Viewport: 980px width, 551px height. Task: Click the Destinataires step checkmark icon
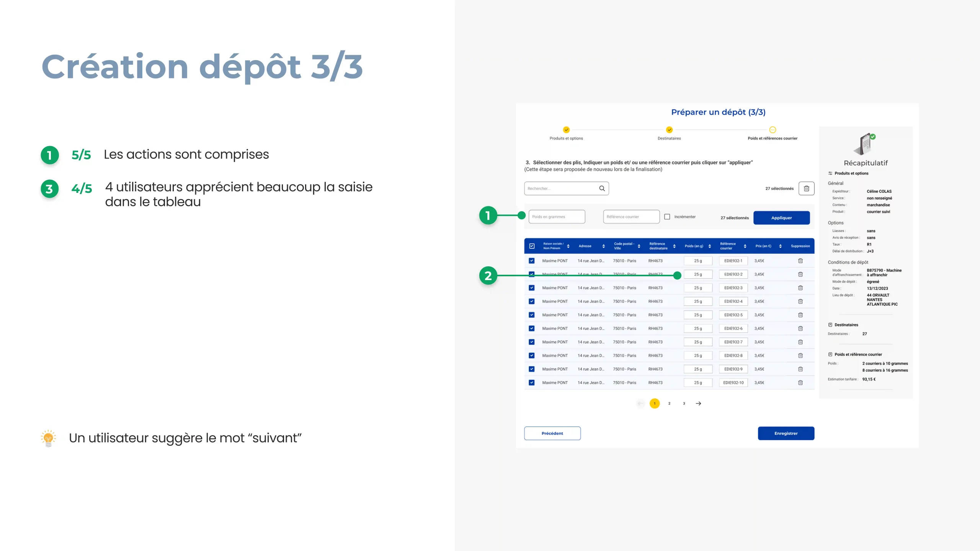[x=669, y=130]
